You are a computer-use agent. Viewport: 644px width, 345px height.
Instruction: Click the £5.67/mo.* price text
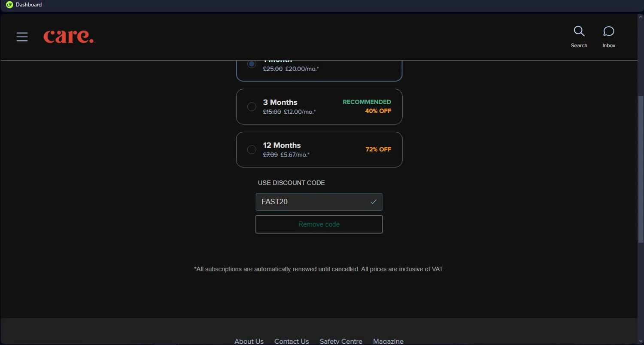click(295, 155)
